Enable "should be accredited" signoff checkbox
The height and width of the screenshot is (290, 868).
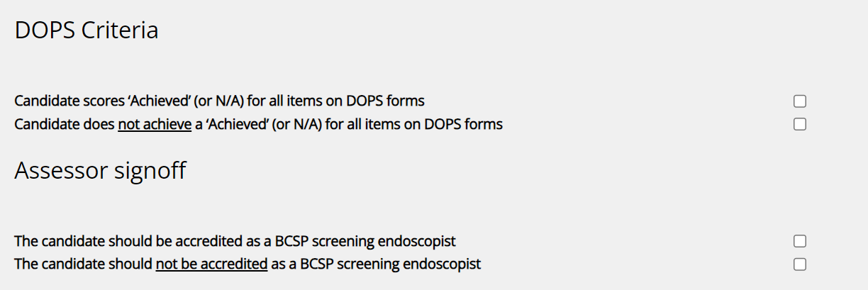coord(800,241)
